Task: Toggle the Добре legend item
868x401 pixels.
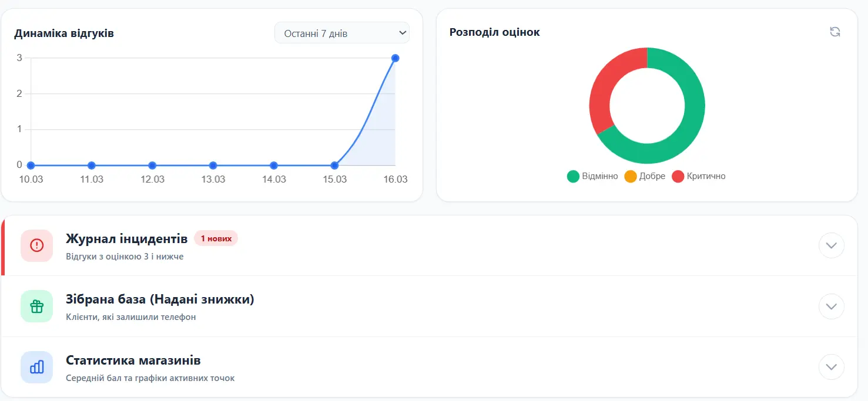Action: (645, 176)
